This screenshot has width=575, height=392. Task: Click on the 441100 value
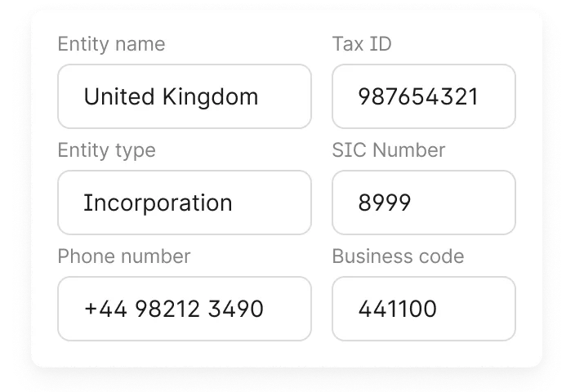pos(397,309)
